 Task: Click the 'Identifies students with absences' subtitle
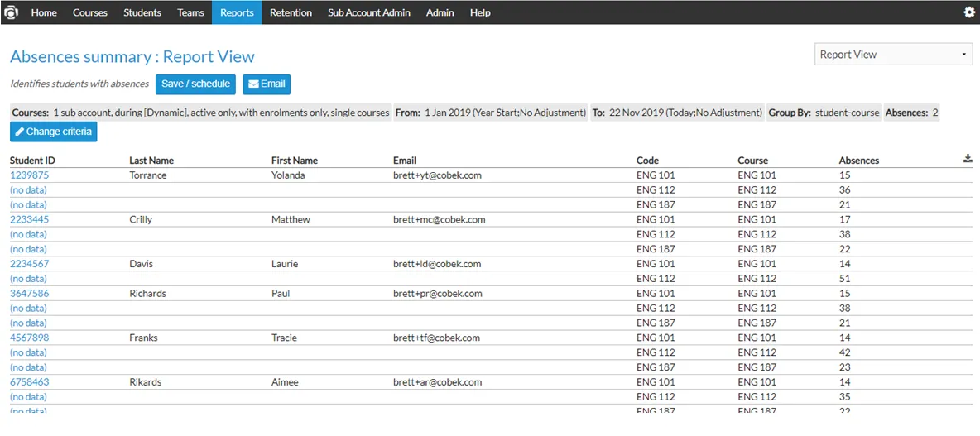79,84
